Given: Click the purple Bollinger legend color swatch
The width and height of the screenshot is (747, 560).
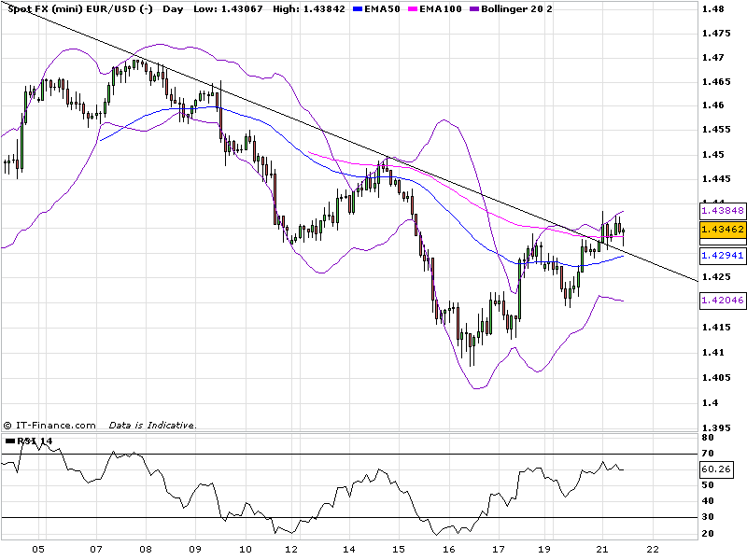Looking at the screenshot, I should click(474, 9).
